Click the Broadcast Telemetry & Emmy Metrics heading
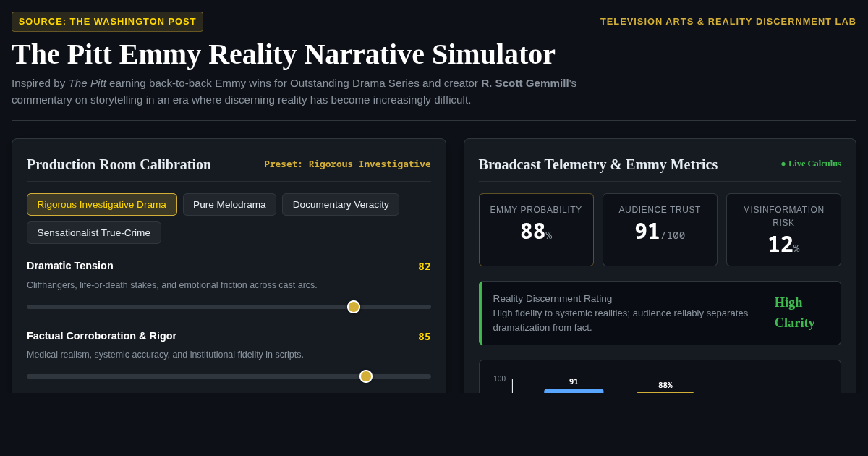The height and width of the screenshot is (456, 868). 598,164
